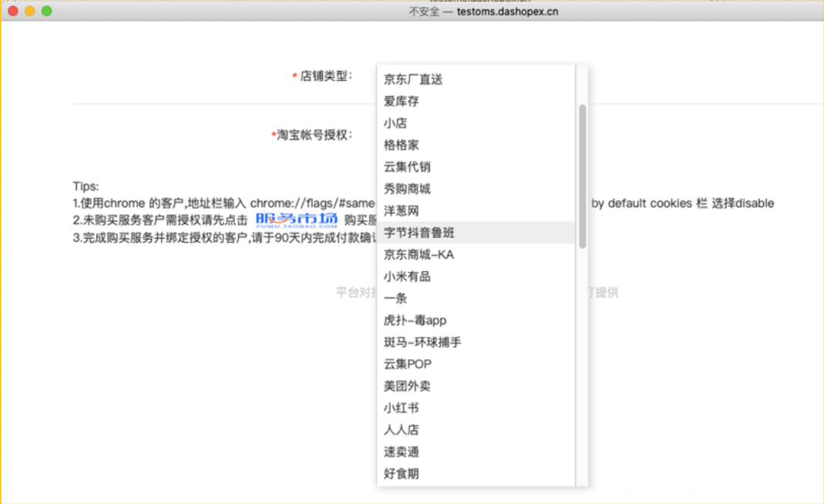Click the dropdown list scrollbar thumb
824x504 pixels.
[582, 176]
